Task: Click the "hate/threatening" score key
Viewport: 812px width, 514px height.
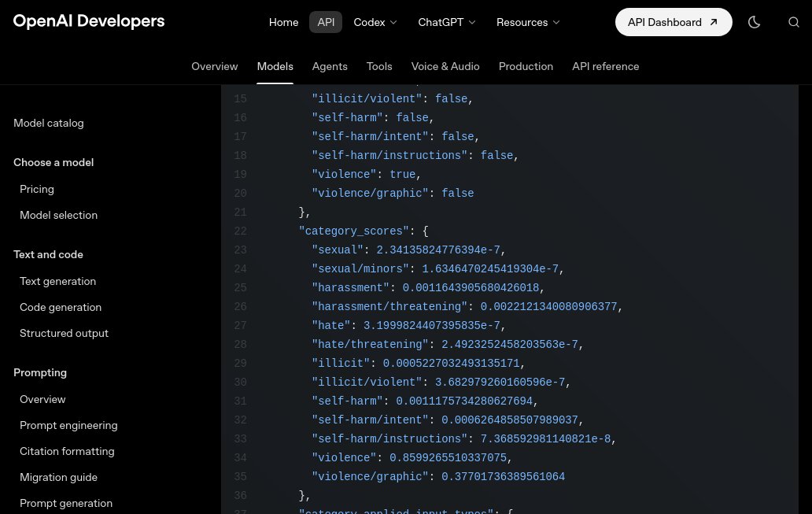Action: [x=370, y=345]
